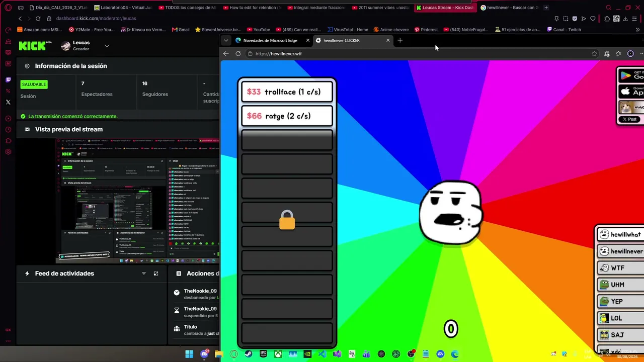The width and height of the screenshot is (644, 362).
Task: Switch to 2011 summer vibes tab
Action: (x=381, y=8)
